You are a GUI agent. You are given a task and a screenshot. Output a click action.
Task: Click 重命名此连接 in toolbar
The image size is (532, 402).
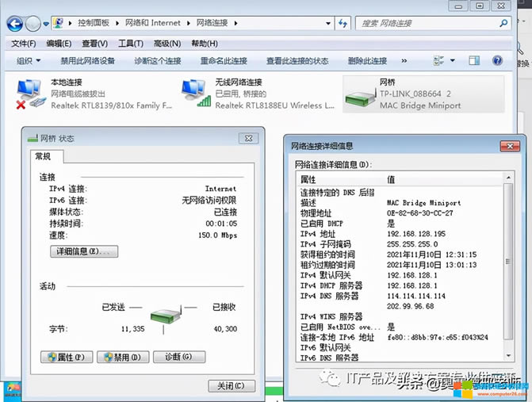[224, 61]
